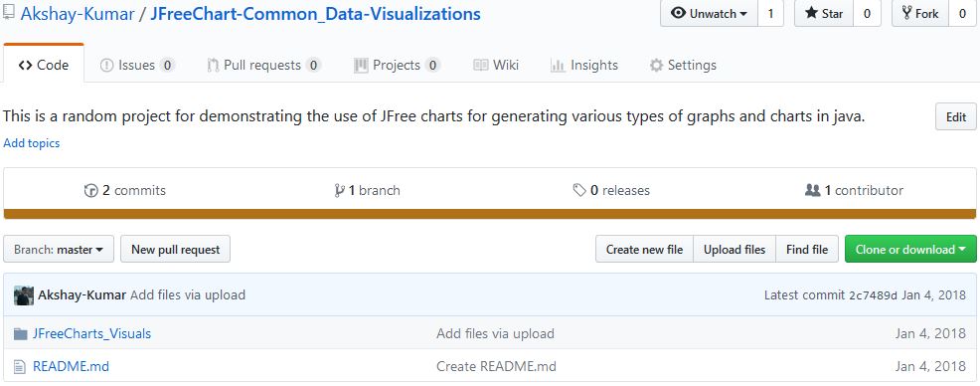Click Create new file button
This screenshot has height=386, width=980.
644,249
